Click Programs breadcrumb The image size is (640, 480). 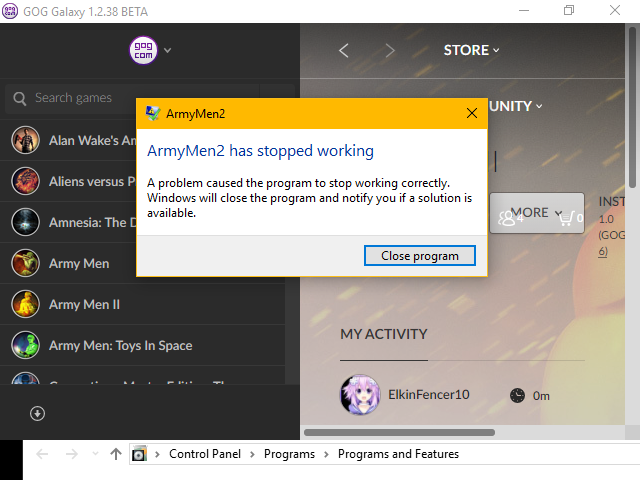289,454
